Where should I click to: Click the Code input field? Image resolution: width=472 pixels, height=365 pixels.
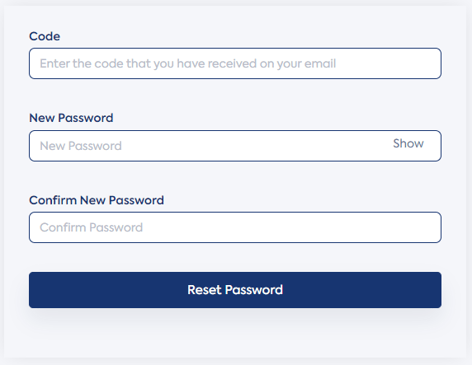(235, 63)
